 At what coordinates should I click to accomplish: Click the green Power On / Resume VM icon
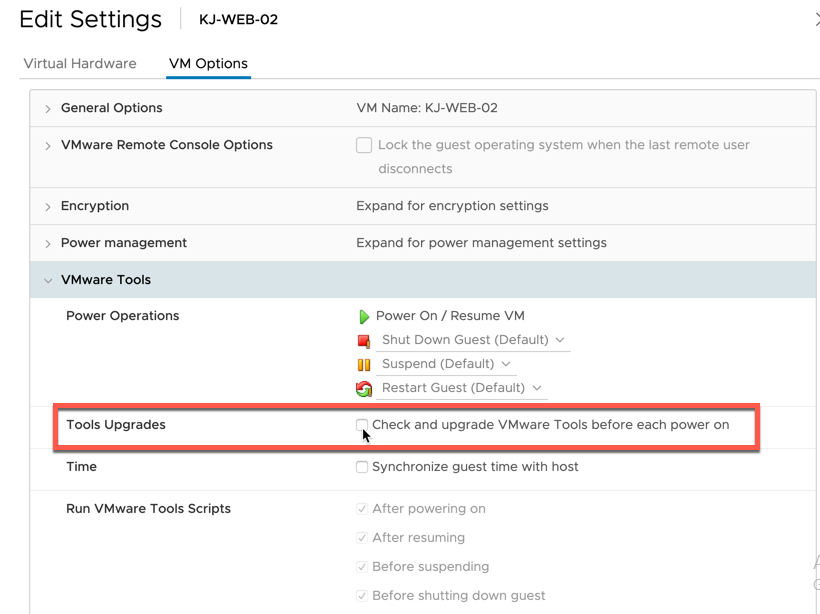tap(365, 315)
